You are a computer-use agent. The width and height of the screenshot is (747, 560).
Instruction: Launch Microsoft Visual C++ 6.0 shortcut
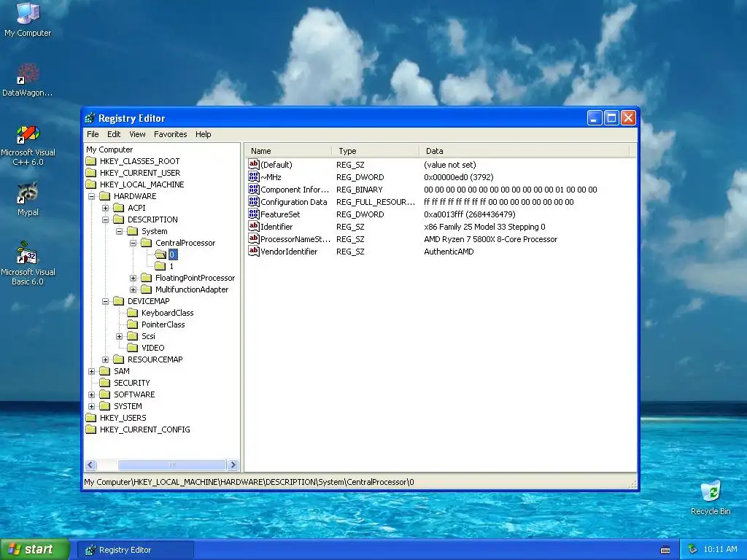28,145
